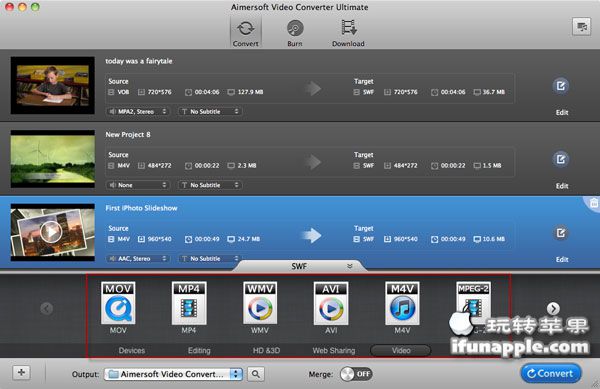The image size is (600, 389).
Task: Switch to the Devices format category
Action: tap(132, 350)
